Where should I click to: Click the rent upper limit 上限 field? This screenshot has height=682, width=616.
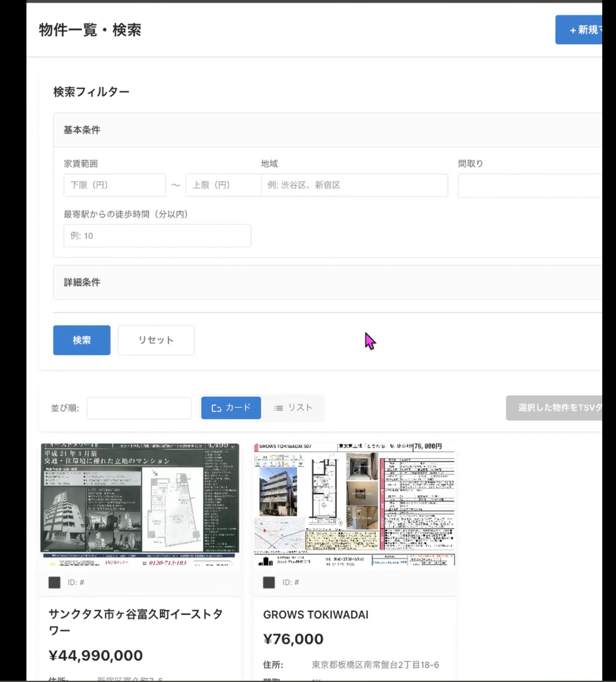coord(223,185)
